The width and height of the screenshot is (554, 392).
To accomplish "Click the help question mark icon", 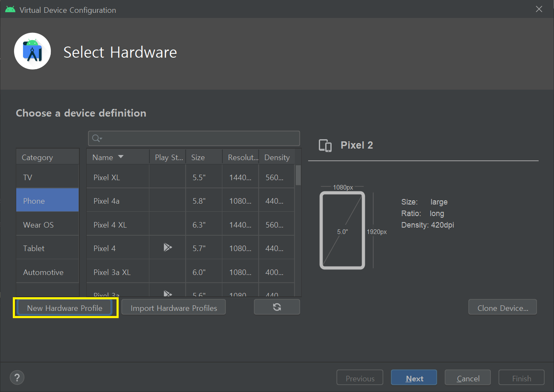I will (17, 377).
